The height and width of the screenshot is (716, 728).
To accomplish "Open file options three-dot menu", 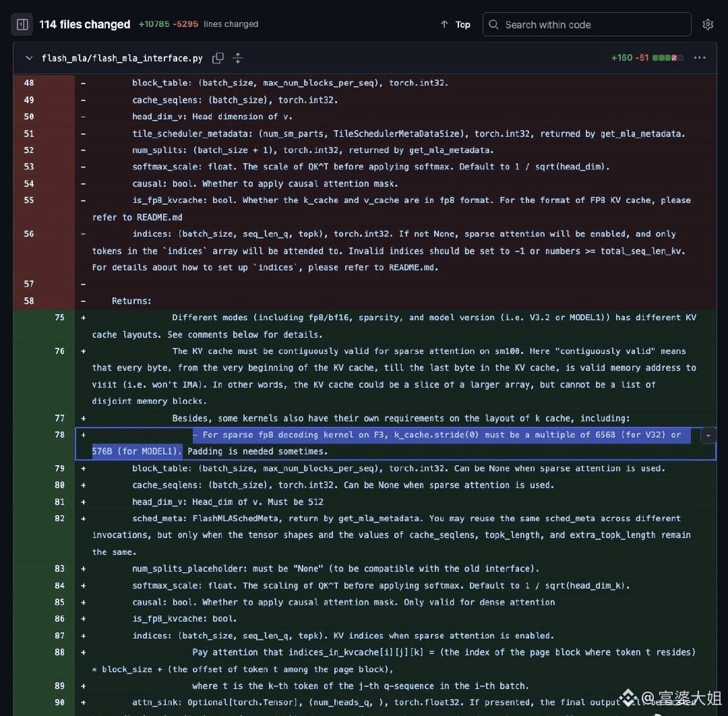I will click(700, 58).
